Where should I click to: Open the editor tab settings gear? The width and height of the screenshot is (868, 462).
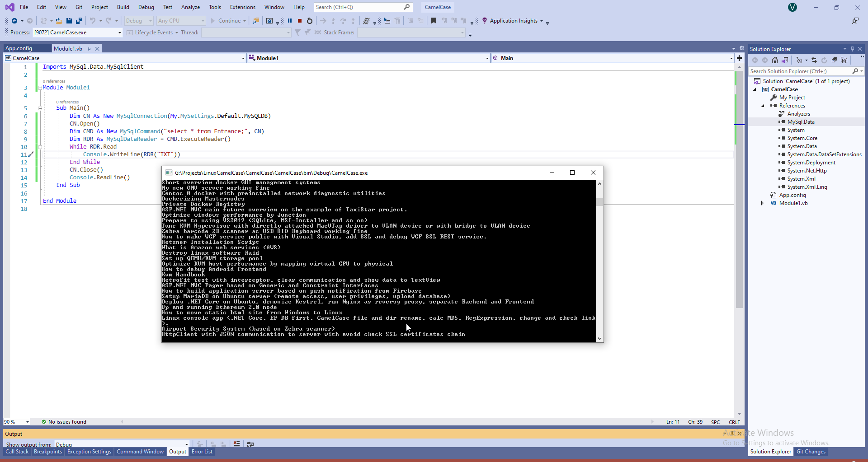tap(742, 48)
